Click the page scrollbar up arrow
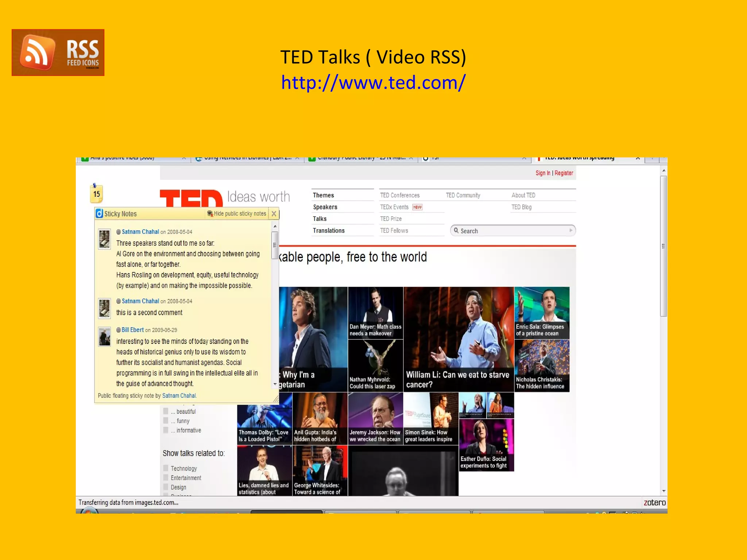 664,170
